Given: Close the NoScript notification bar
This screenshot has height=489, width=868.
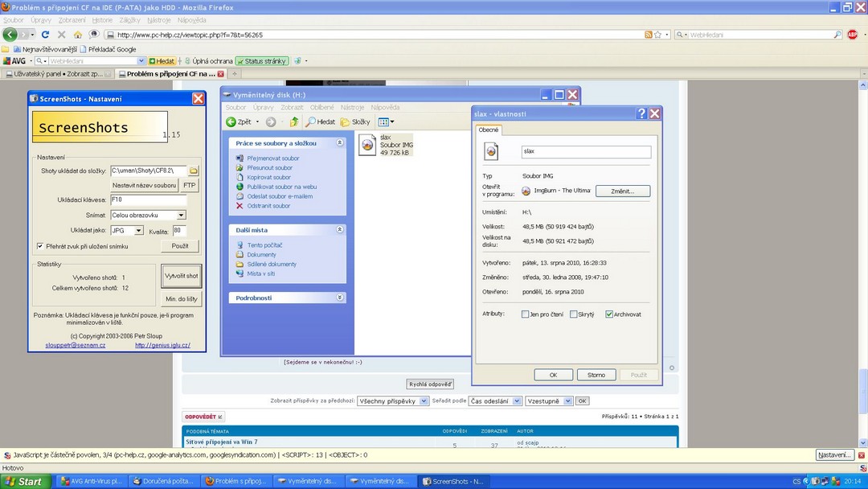Looking at the screenshot, I should (x=861, y=455).
